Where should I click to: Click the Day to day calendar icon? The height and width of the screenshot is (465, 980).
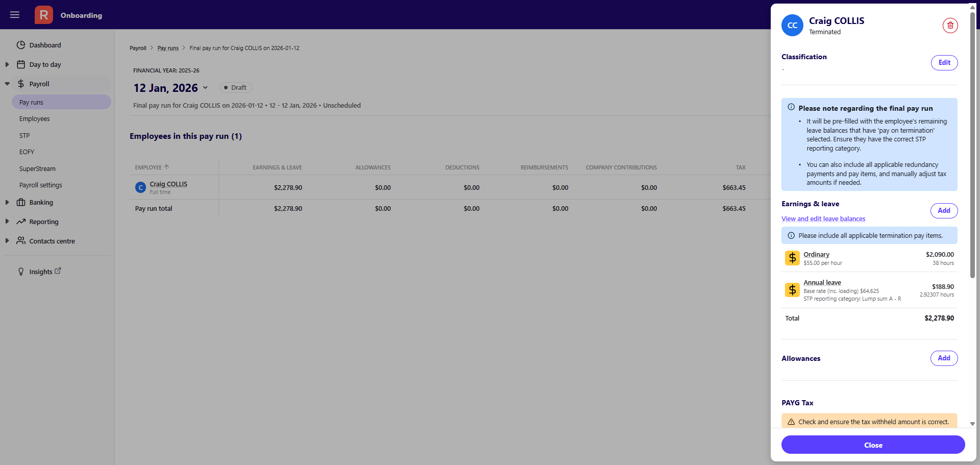(21, 64)
